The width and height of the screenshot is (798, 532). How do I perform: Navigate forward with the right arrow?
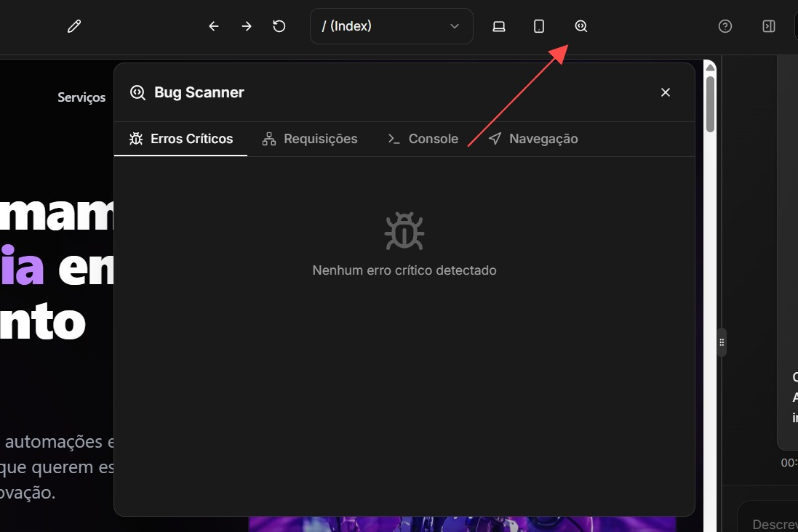[246, 25]
